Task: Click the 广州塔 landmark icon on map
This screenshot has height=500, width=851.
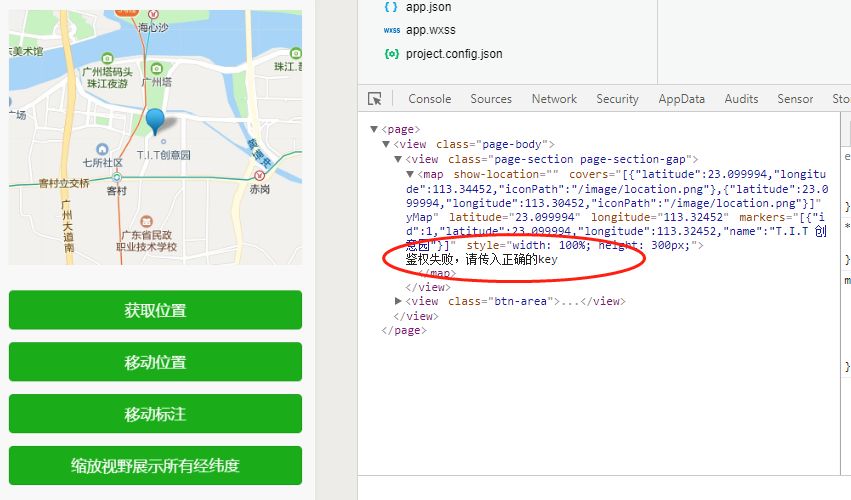Action: tap(157, 68)
